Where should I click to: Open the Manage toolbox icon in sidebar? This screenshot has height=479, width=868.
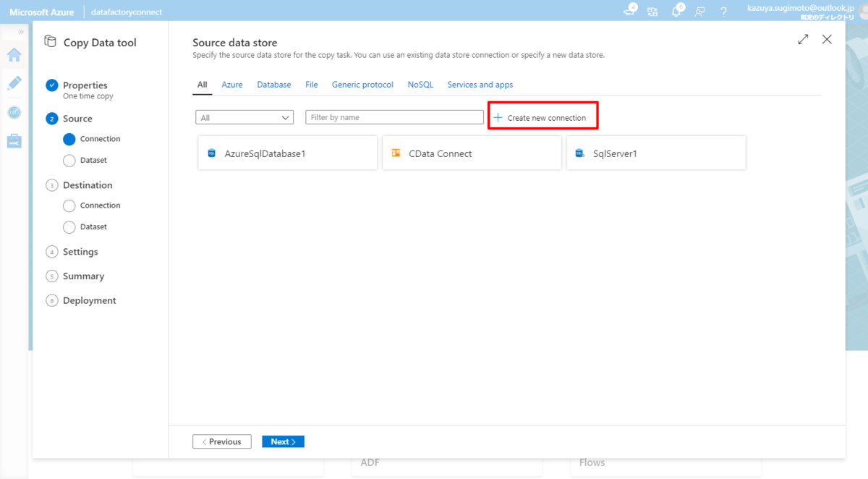pos(14,140)
